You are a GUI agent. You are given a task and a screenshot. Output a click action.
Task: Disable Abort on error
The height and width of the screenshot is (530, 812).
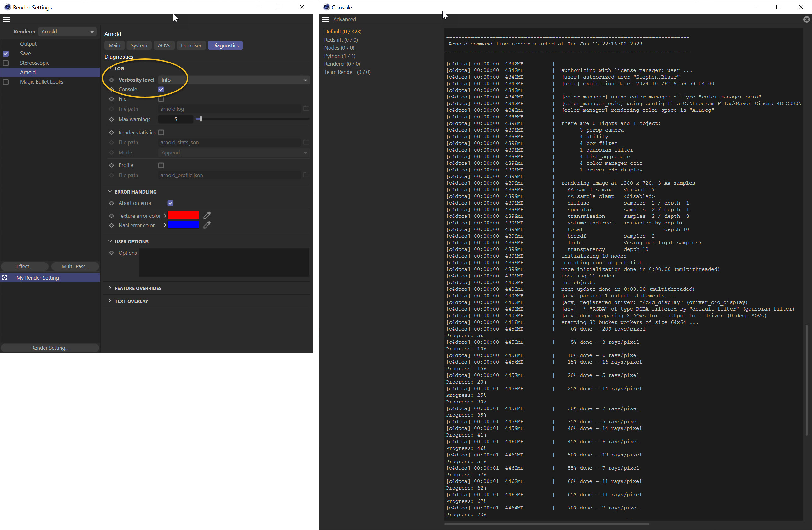tap(170, 203)
